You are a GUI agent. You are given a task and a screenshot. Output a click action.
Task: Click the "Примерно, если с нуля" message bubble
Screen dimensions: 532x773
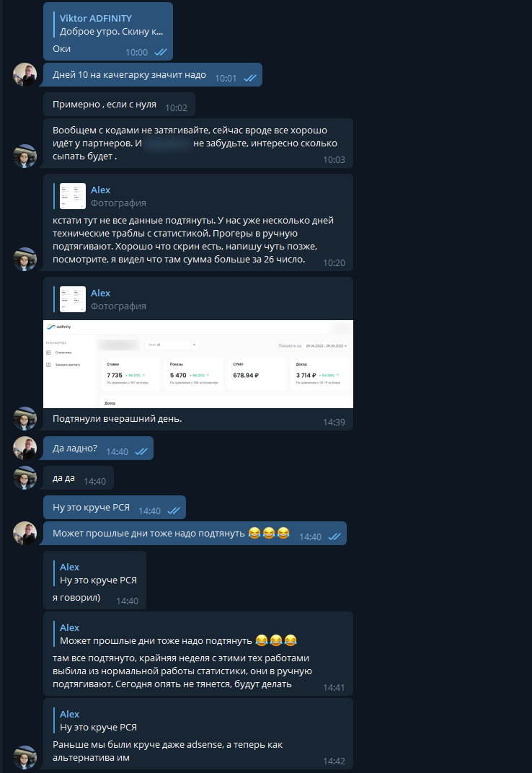[120, 105]
